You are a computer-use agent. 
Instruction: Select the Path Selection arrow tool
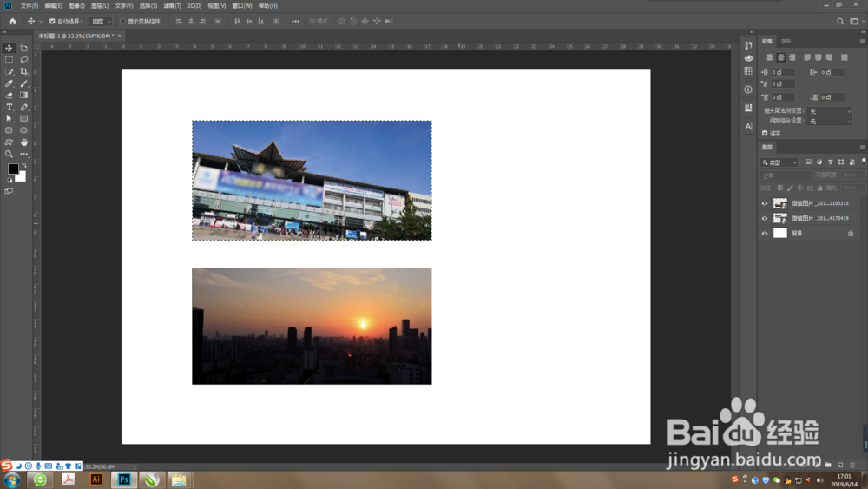(9, 118)
